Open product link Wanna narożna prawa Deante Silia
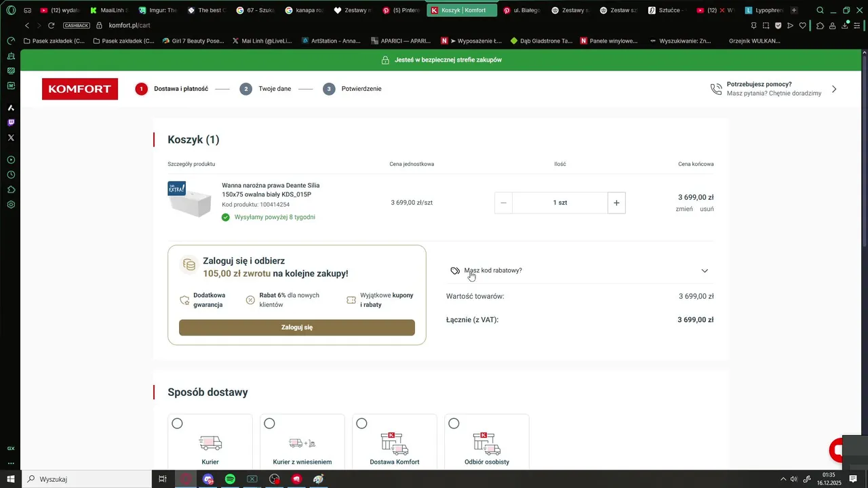The width and height of the screenshot is (868, 488). 271,190
